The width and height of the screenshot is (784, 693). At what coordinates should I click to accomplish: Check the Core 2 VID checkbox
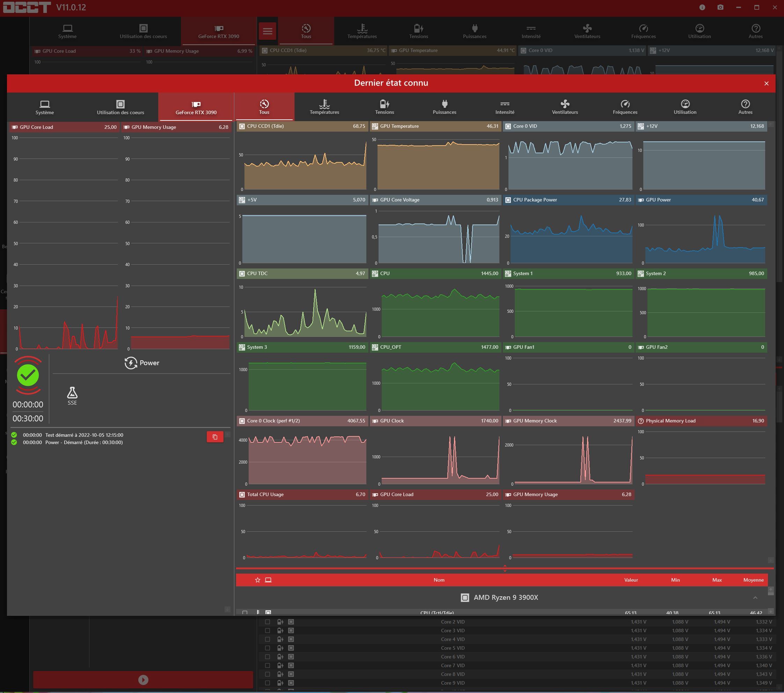[x=268, y=622]
